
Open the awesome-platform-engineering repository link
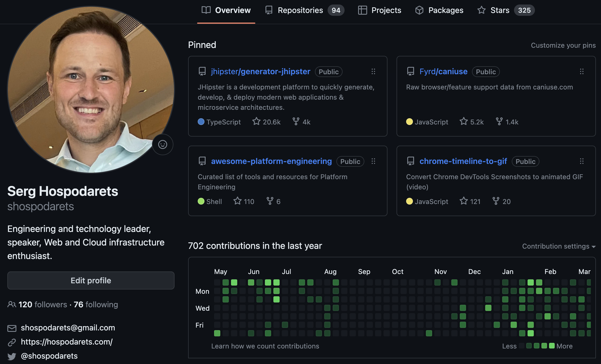pyautogui.click(x=271, y=161)
